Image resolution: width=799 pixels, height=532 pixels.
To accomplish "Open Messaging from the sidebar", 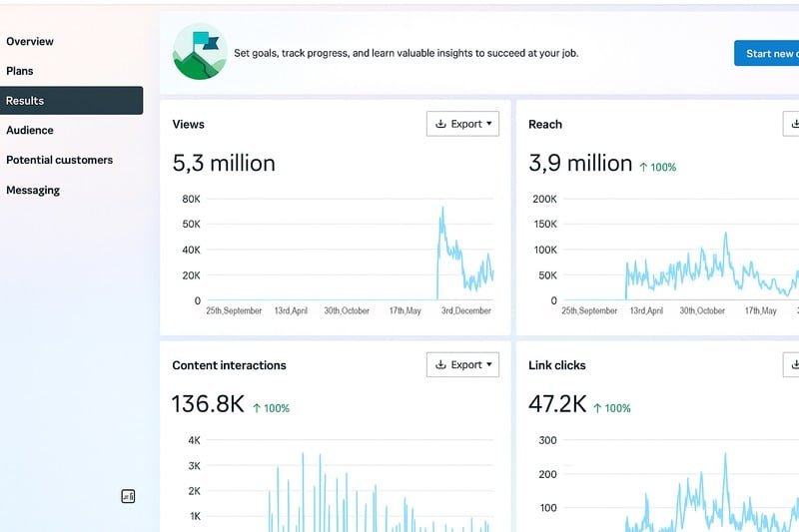I will point(33,190).
